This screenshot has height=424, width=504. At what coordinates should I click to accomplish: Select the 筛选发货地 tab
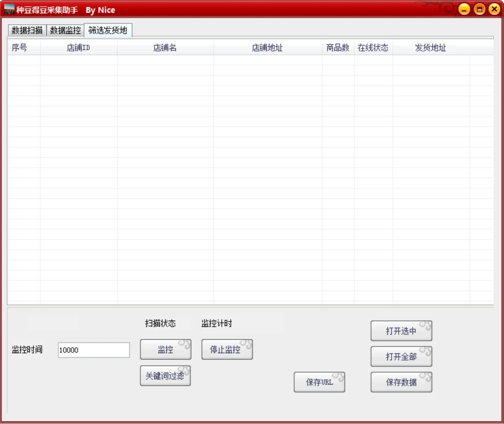pyautogui.click(x=108, y=30)
